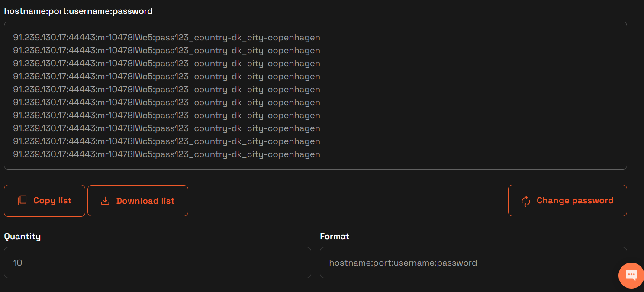This screenshot has width=644, height=292.
Task: Select the fifth proxy line in the list
Action: [167, 90]
